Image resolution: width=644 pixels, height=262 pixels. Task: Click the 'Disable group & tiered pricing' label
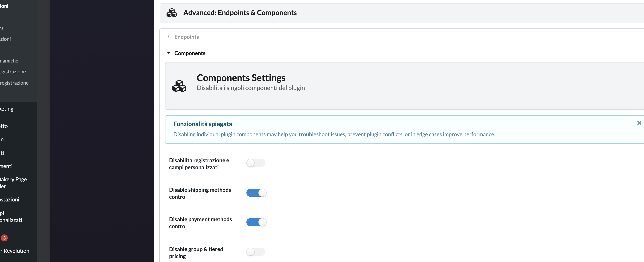(x=196, y=252)
